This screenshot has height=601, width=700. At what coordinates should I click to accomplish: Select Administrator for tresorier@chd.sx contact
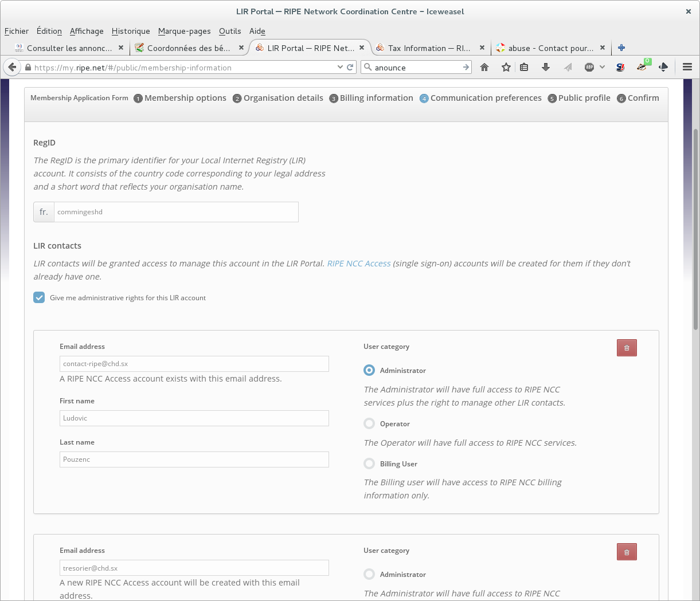click(x=369, y=574)
